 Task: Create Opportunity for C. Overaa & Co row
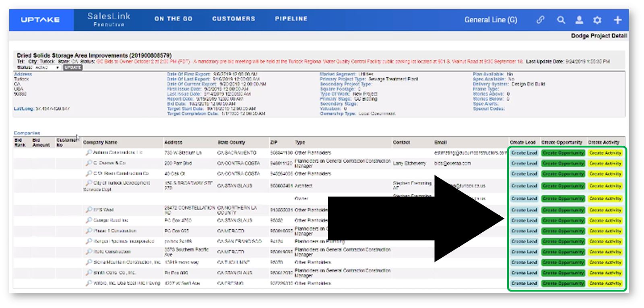point(563,163)
